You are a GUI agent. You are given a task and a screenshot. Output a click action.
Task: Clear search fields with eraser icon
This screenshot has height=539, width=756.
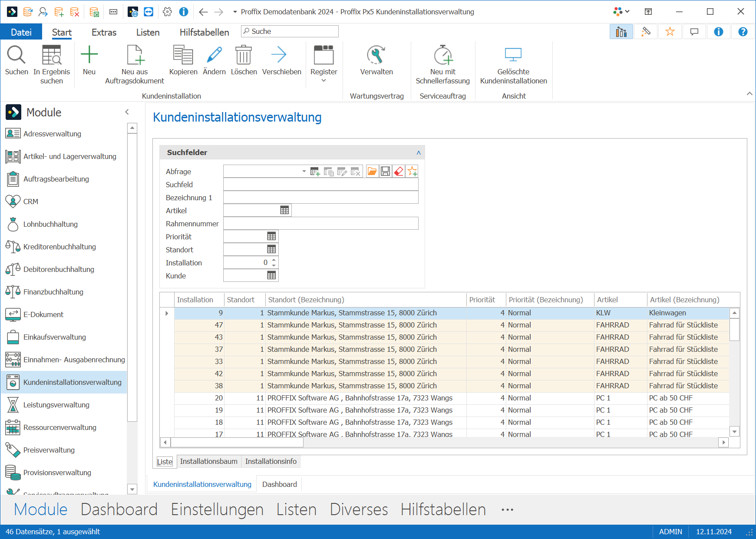399,172
